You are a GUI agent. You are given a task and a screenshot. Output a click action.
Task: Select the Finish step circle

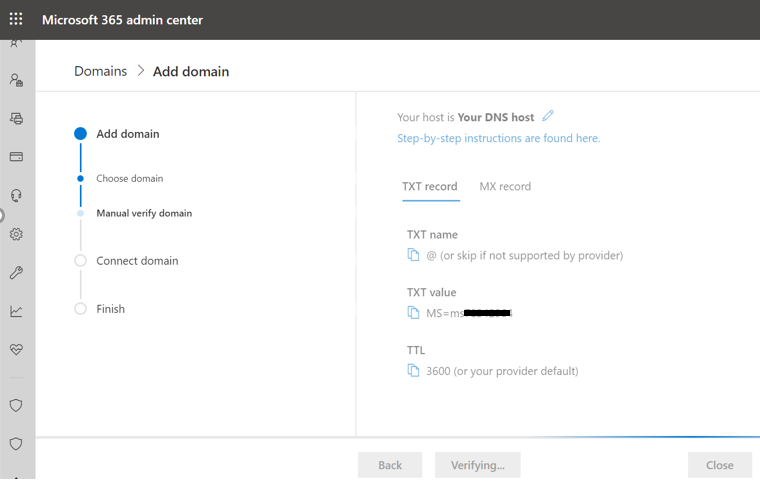tap(81, 309)
